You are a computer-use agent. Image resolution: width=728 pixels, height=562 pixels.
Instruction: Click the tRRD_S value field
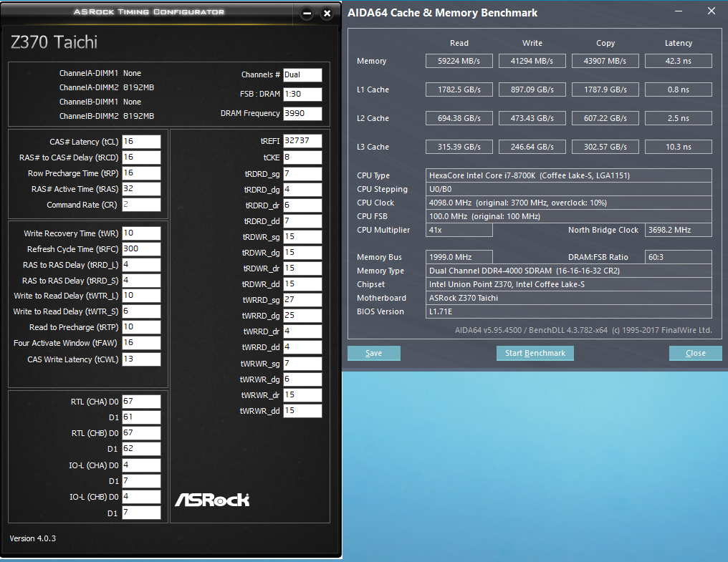pos(141,281)
